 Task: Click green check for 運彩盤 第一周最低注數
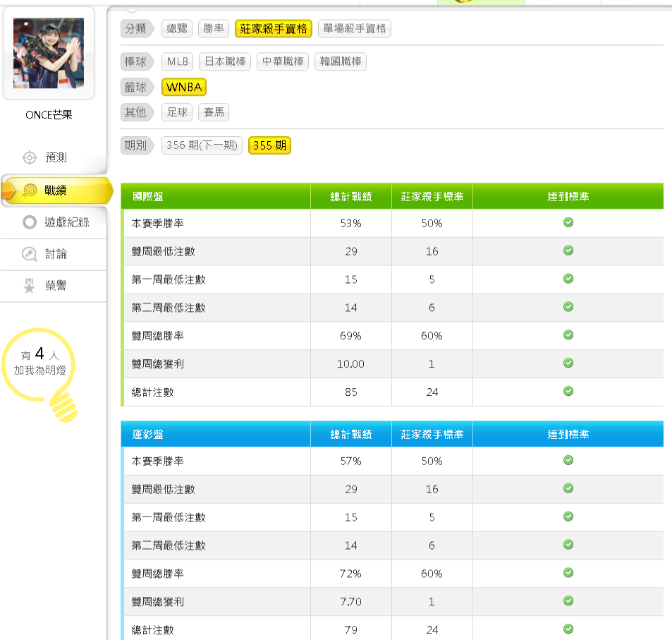(568, 517)
